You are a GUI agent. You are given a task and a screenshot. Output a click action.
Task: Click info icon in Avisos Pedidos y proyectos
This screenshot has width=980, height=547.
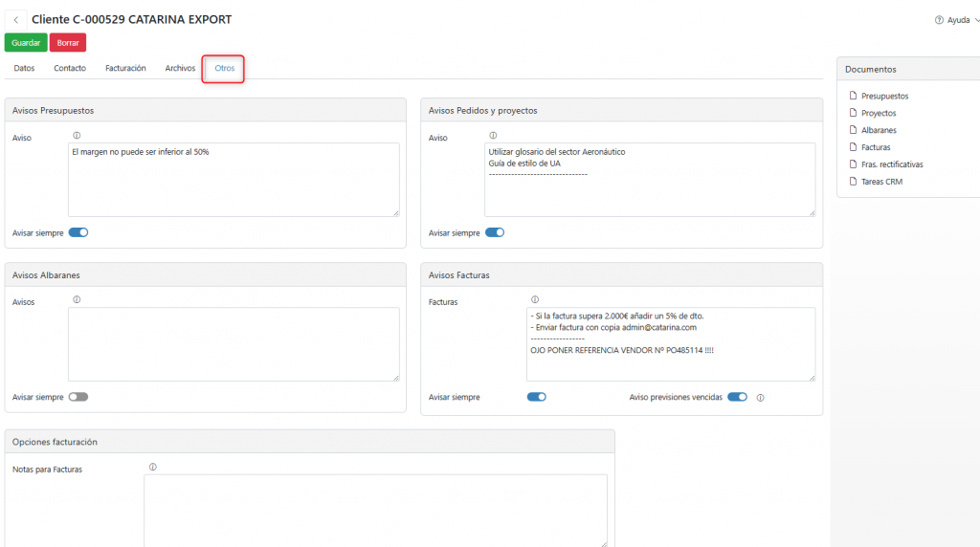pos(493,136)
